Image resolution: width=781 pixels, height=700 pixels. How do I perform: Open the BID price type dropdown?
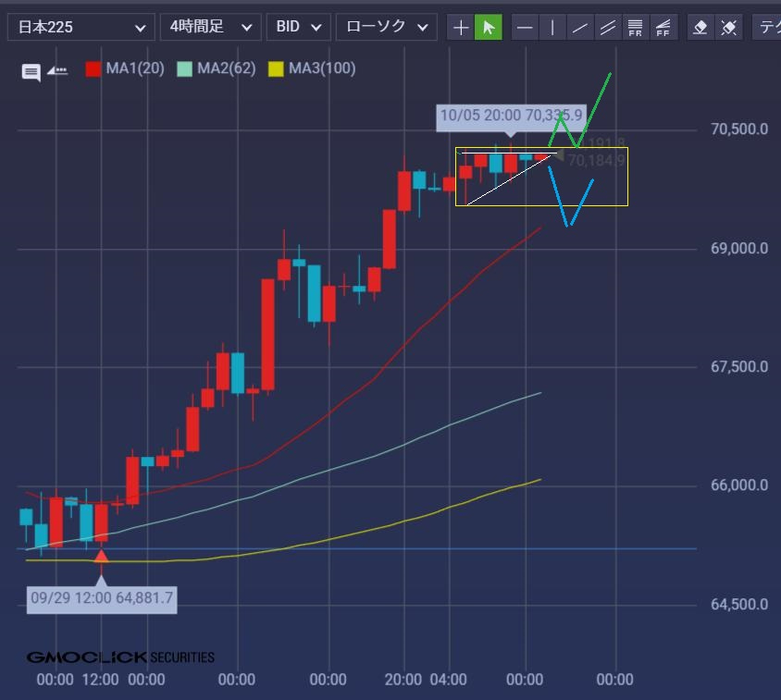(298, 27)
